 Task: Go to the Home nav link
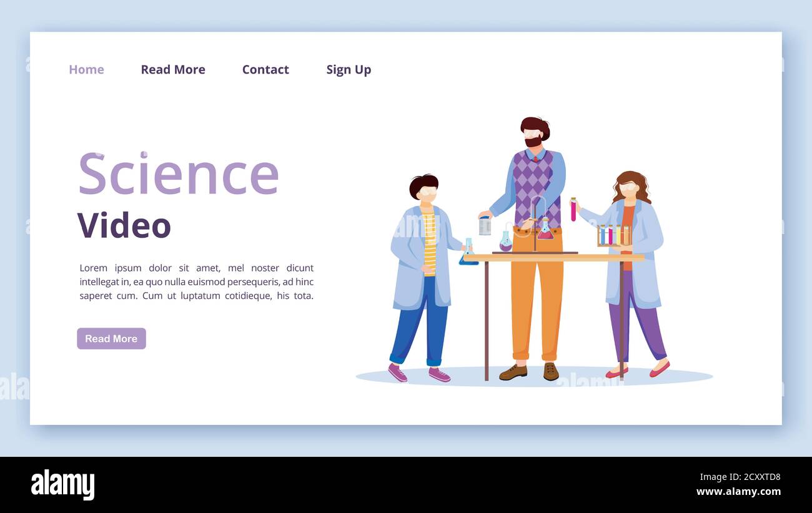[x=86, y=69]
